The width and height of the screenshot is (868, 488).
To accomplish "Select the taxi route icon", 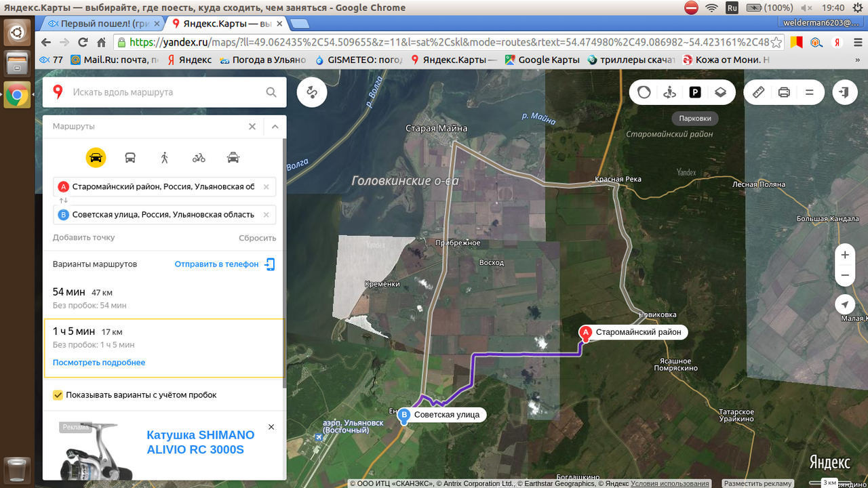I will 233,158.
